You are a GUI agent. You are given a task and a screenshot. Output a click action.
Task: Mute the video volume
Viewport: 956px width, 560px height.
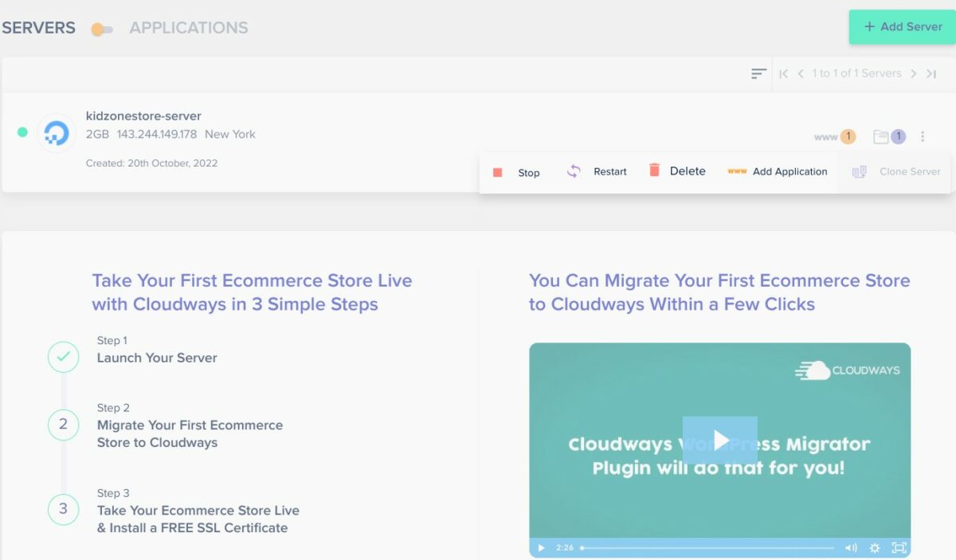(851, 548)
